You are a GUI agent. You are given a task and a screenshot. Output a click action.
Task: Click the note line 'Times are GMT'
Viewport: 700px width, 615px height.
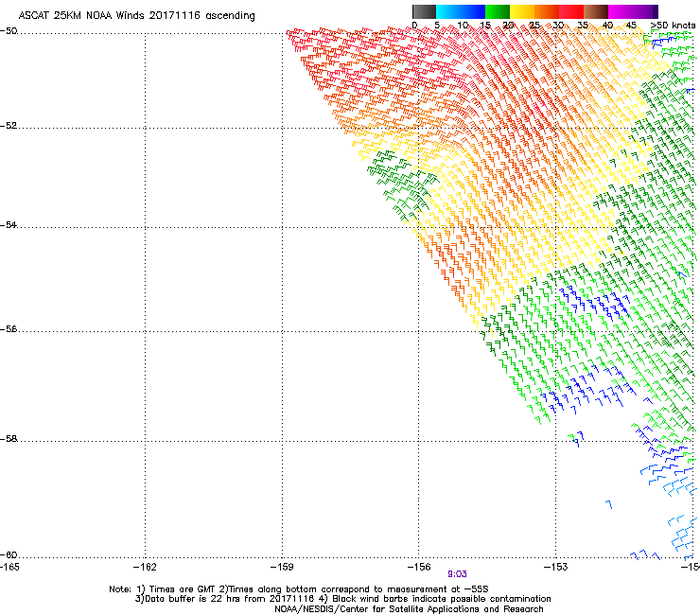pos(183,589)
